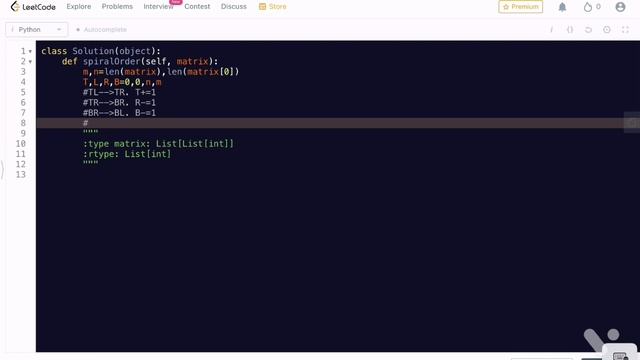This screenshot has height=360, width=640.
Task: Click ':rtype: List[int]' docstring line
Action: pyautogui.click(x=127, y=154)
